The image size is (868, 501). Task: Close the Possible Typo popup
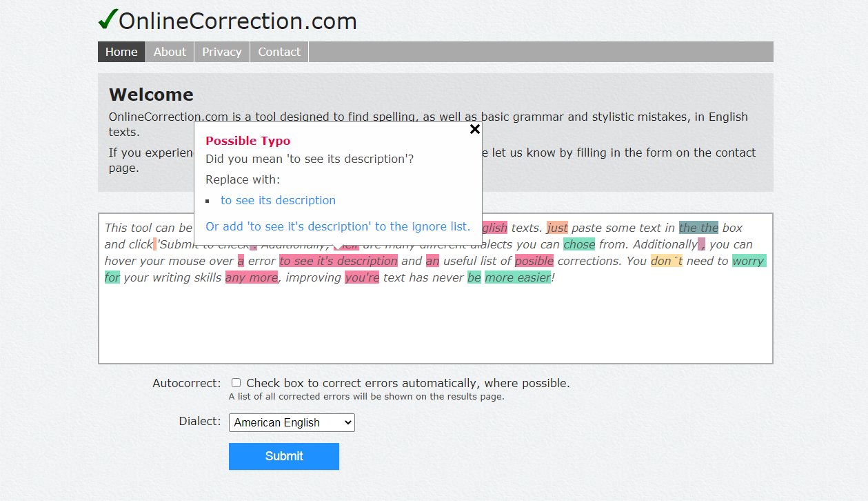coord(474,129)
